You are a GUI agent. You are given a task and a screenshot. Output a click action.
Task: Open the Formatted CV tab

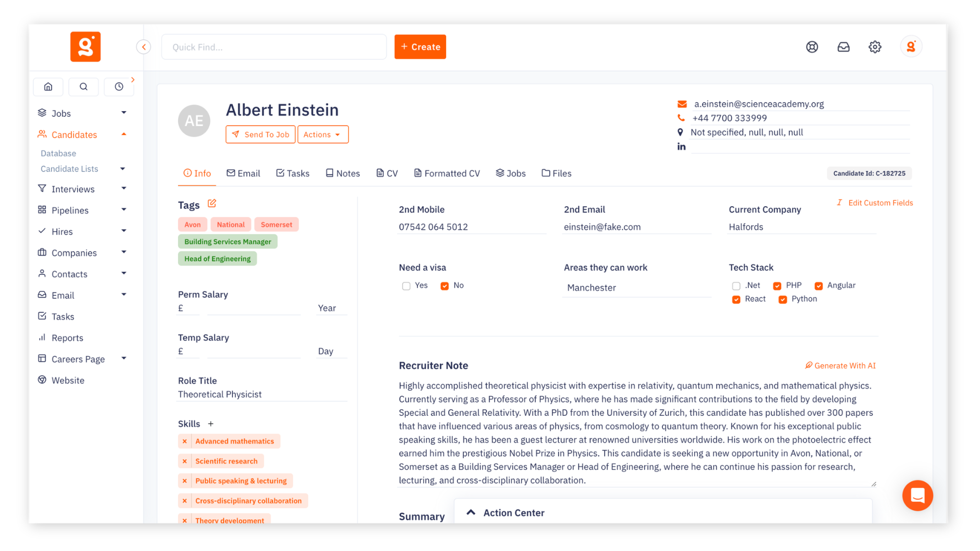[x=447, y=173]
